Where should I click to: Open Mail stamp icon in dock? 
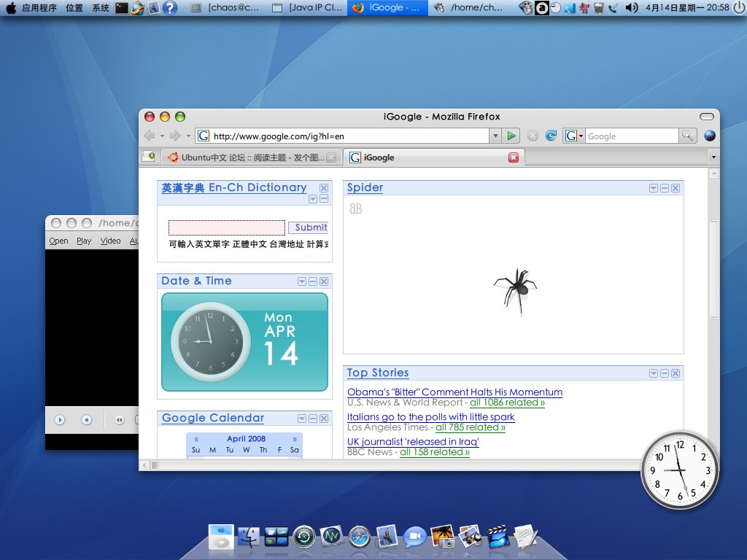point(387,536)
